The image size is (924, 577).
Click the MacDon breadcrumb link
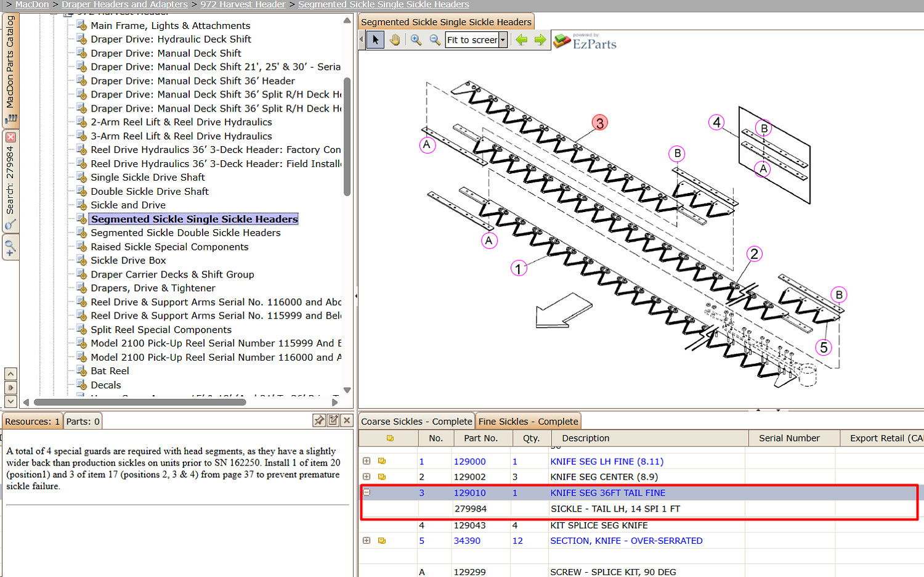[32, 4]
